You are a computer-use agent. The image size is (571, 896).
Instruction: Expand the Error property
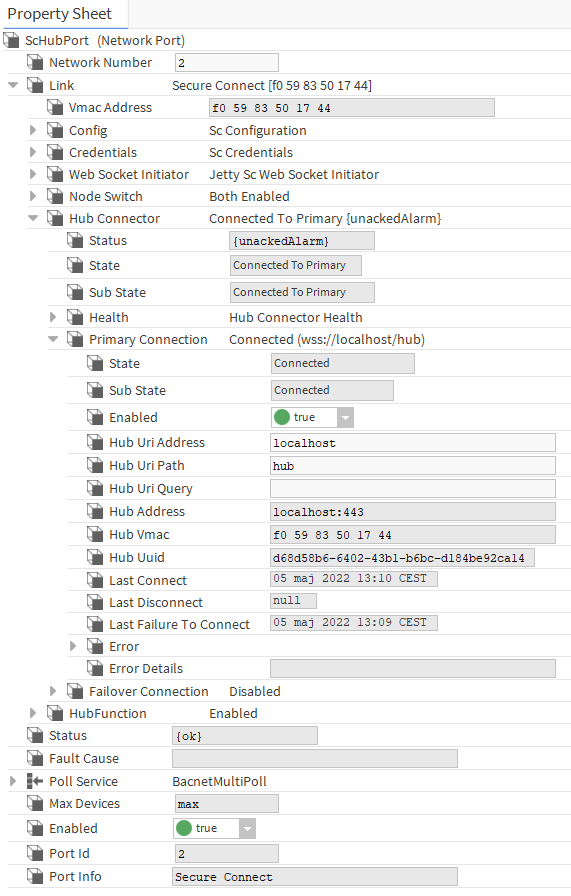coord(73,646)
